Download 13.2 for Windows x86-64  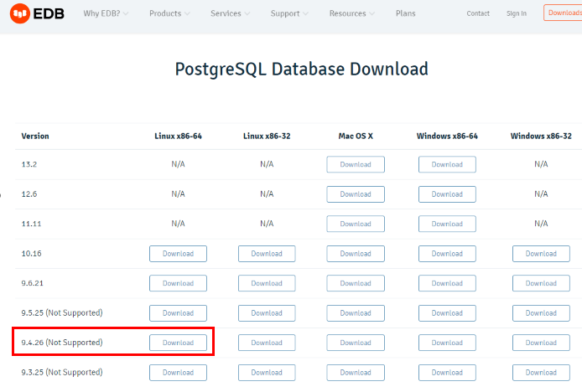coord(447,165)
